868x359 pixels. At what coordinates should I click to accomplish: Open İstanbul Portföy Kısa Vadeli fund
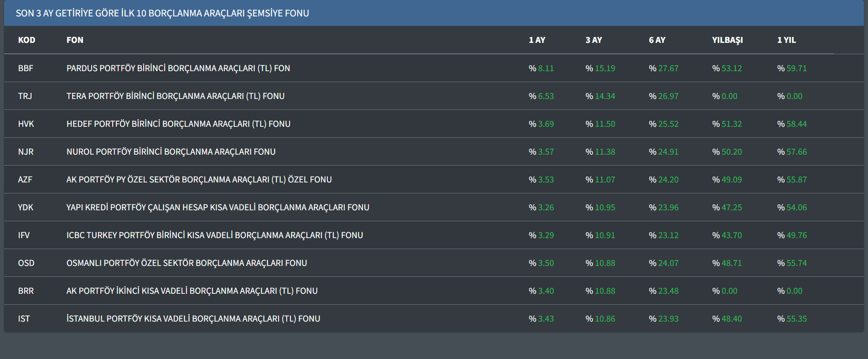click(x=193, y=319)
